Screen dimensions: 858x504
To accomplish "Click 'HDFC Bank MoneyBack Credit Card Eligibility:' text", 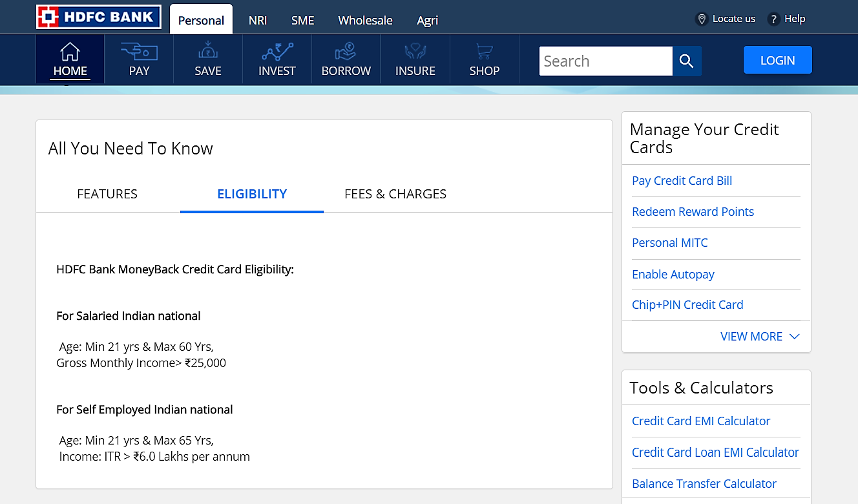I will point(175,269).
